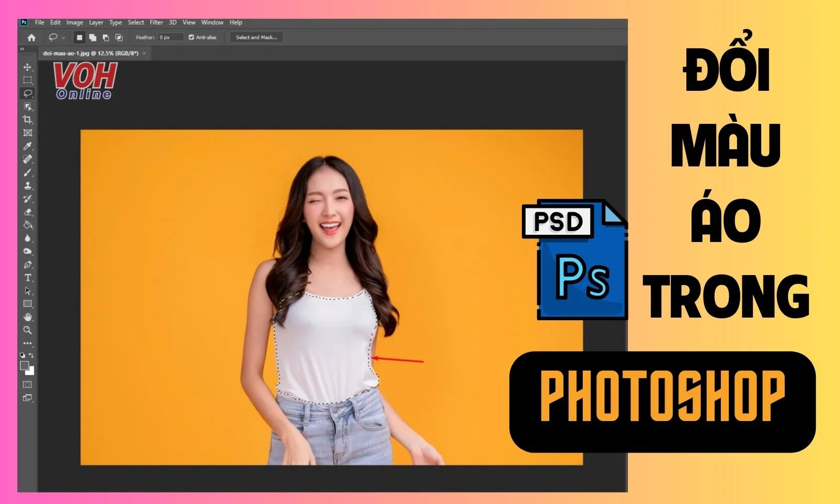Open the Type menu
Viewport: 840px width, 504px height.
click(115, 23)
